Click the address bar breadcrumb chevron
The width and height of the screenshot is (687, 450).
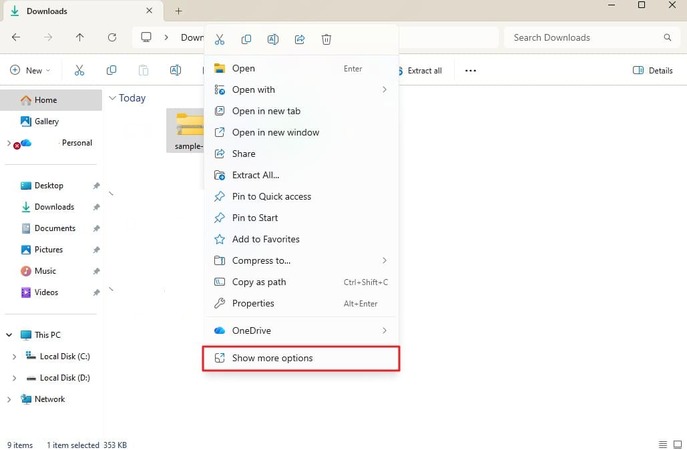166,37
